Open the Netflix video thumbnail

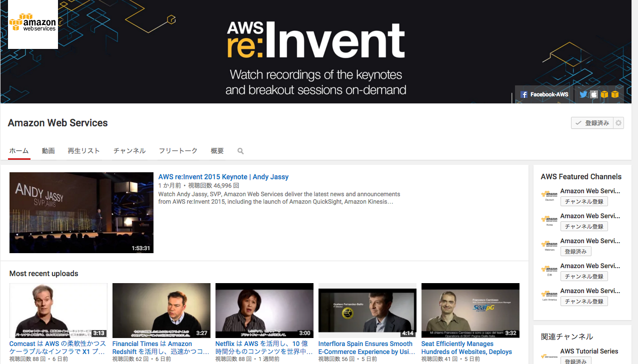264,311
